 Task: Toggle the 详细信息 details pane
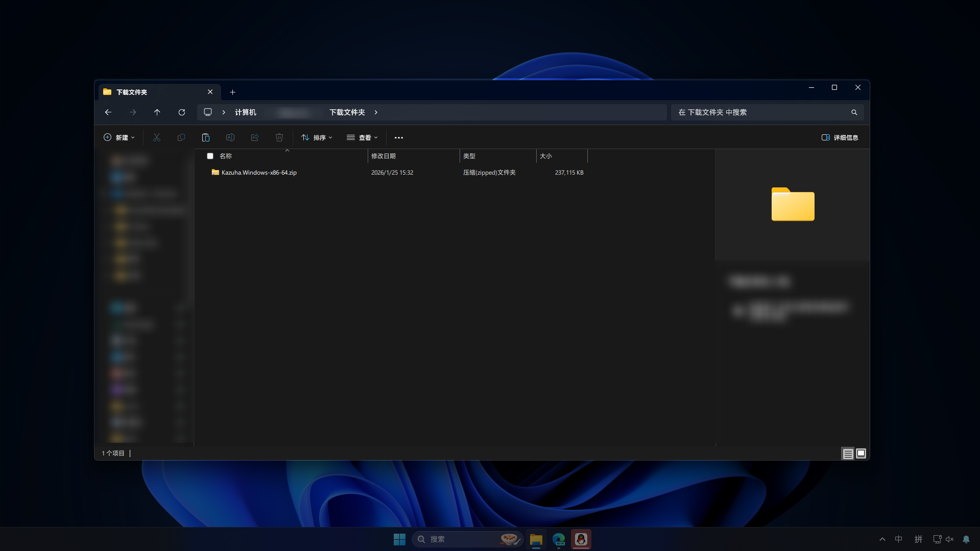pyautogui.click(x=840, y=137)
